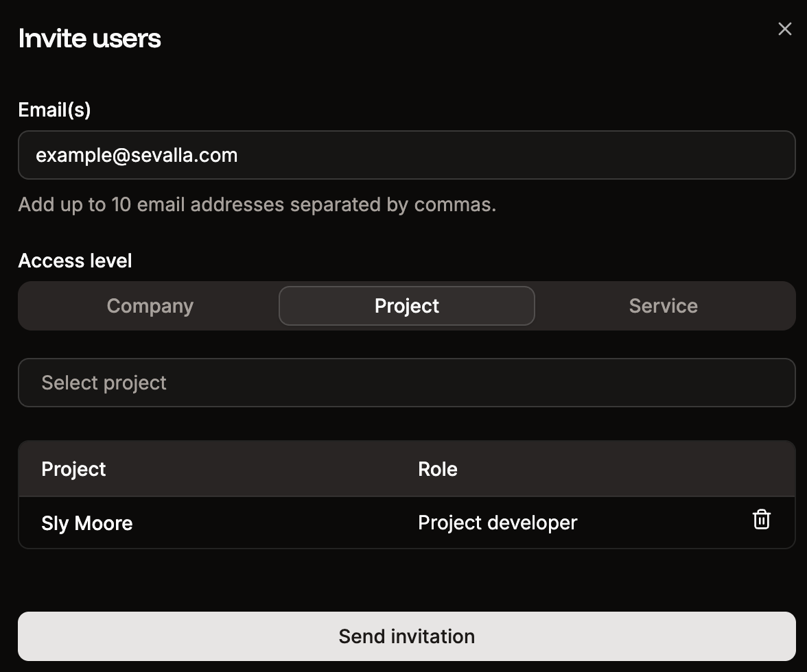Click the Email(s) input field
This screenshot has height=672, width=807.
pos(407,155)
